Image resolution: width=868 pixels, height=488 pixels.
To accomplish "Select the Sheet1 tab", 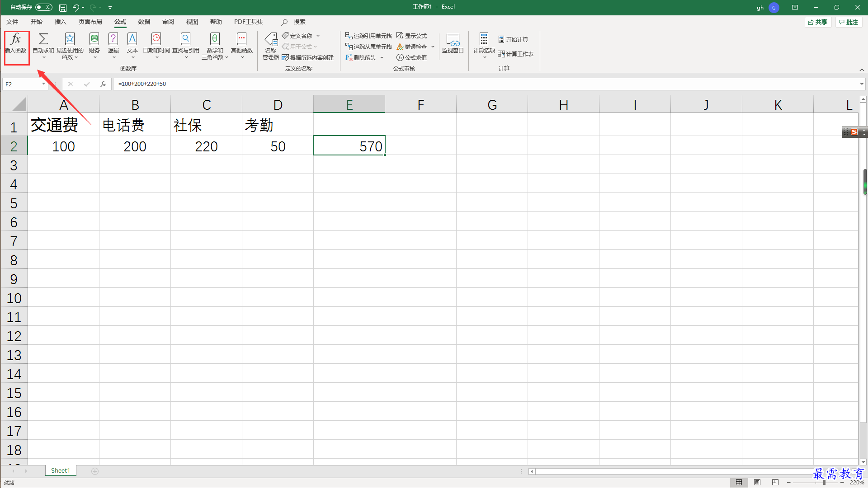I will coord(61,471).
